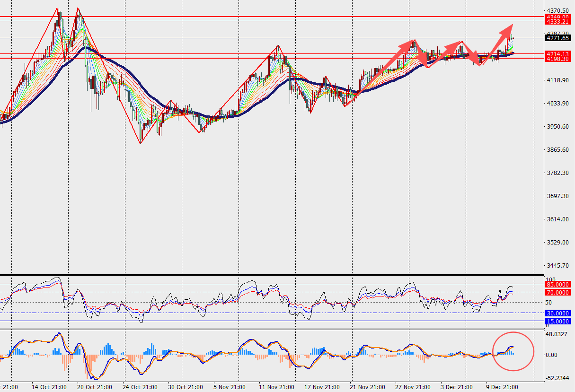Screen dimensions: 575x392
Task: Select the 4349.00 red resistance level label
Action: click(558, 17)
